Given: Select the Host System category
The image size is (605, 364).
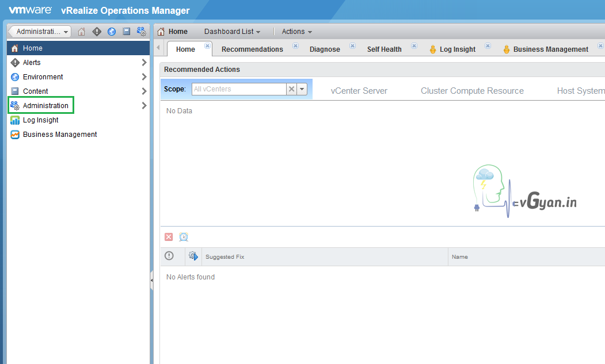Looking at the screenshot, I should coord(581,91).
